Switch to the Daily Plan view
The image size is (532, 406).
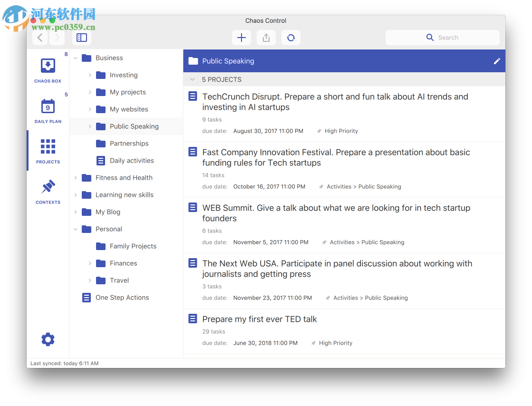(x=48, y=109)
